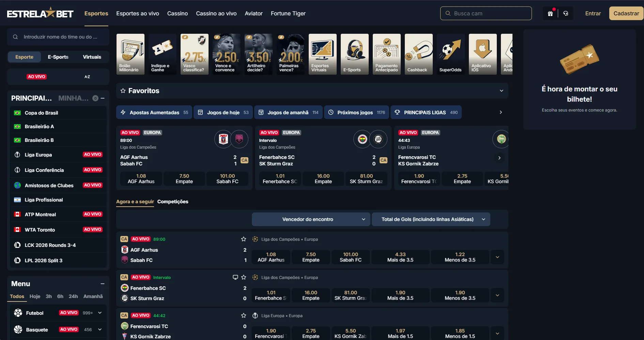Open SuperOdds tile
This screenshot has height=340, width=644.
pos(451,54)
